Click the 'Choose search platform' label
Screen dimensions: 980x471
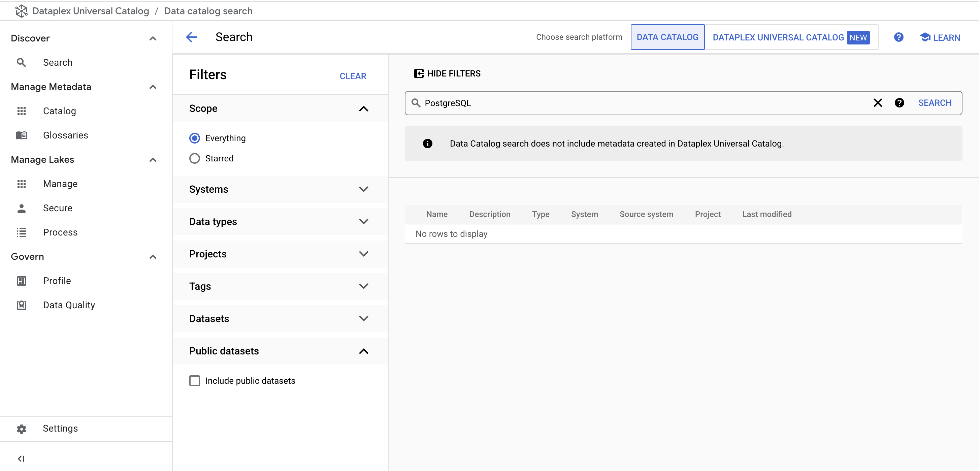click(579, 37)
